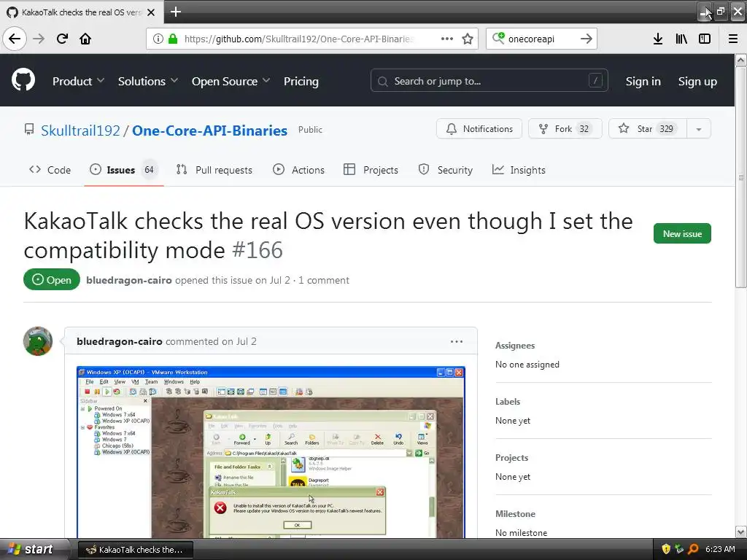Click the green padlock security icon
747x560 pixels.
(x=173, y=39)
